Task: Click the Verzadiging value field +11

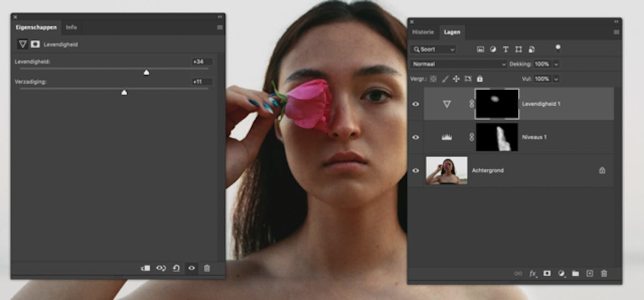Action: 202,82
